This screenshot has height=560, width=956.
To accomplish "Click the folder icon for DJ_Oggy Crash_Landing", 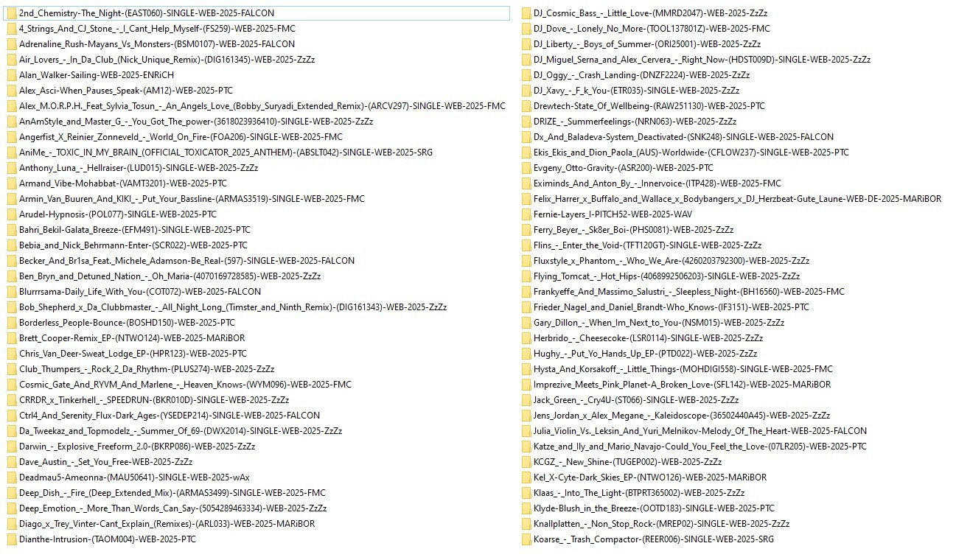I will tap(526, 75).
